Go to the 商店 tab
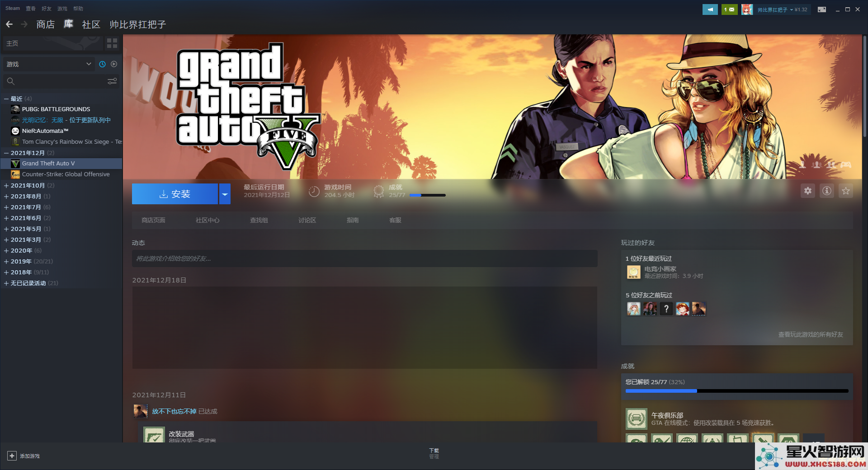The width and height of the screenshot is (868, 470). click(45, 24)
